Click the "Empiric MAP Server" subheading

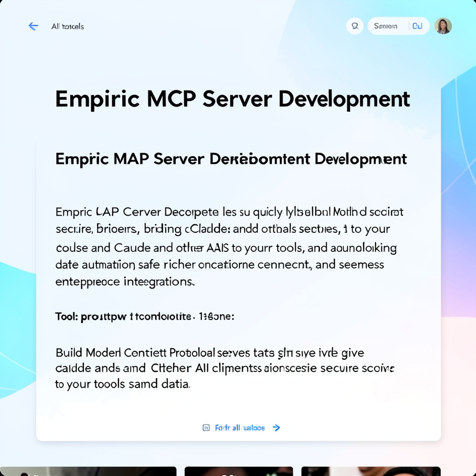(231, 159)
